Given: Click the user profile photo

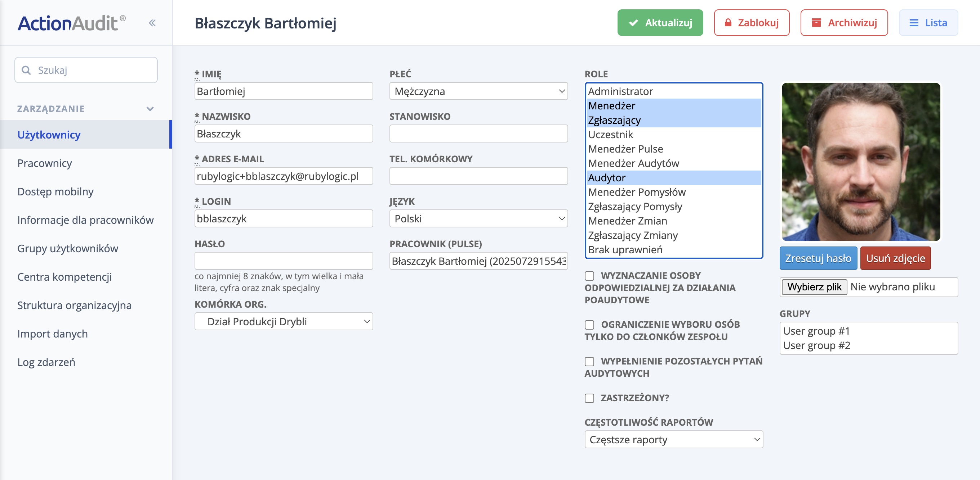Looking at the screenshot, I should (x=860, y=162).
